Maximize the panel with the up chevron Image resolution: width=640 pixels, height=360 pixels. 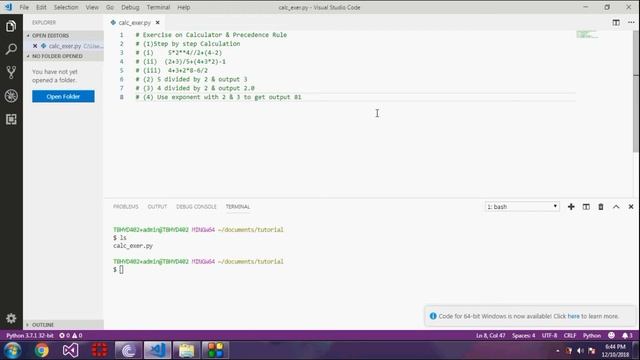pos(616,207)
